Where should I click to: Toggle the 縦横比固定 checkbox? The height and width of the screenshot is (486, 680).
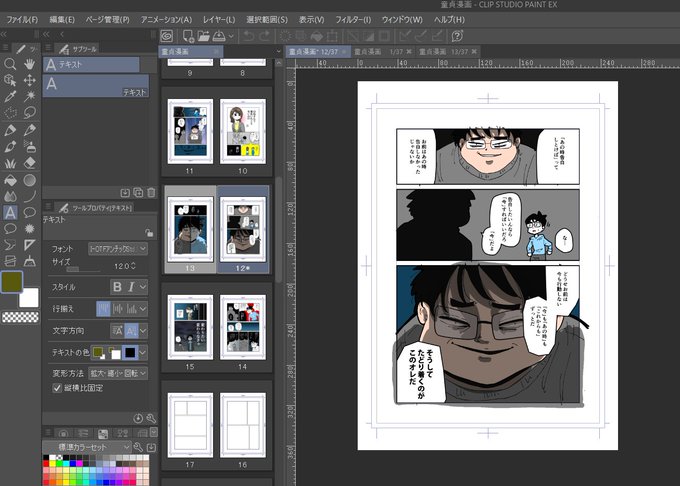click(57, 388)
